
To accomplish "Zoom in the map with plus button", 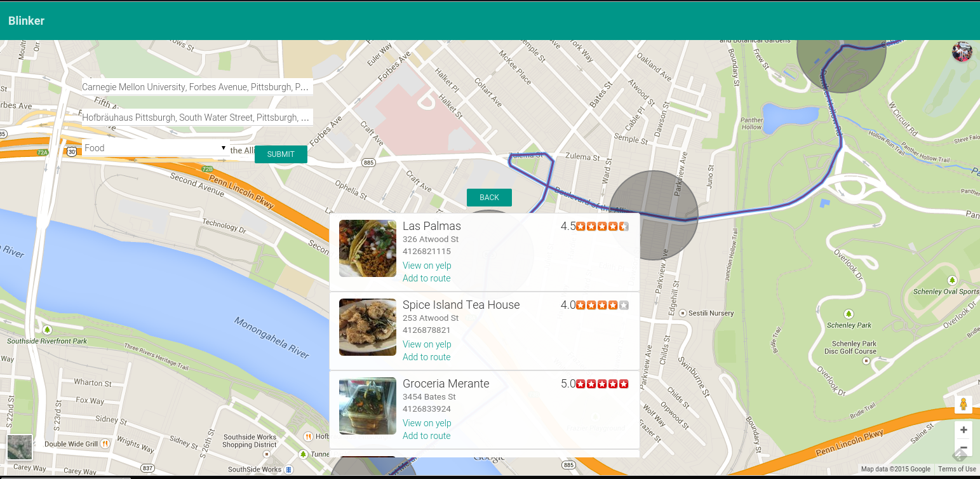I will tap(963, 430).
